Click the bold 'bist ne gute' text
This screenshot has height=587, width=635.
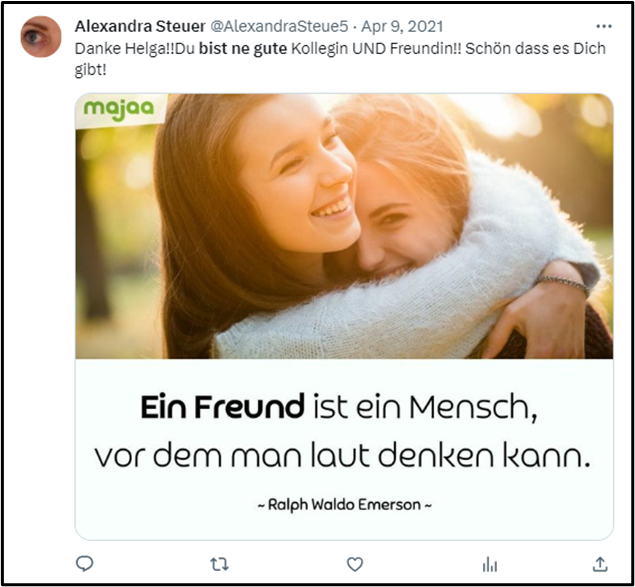coord(243,48)
